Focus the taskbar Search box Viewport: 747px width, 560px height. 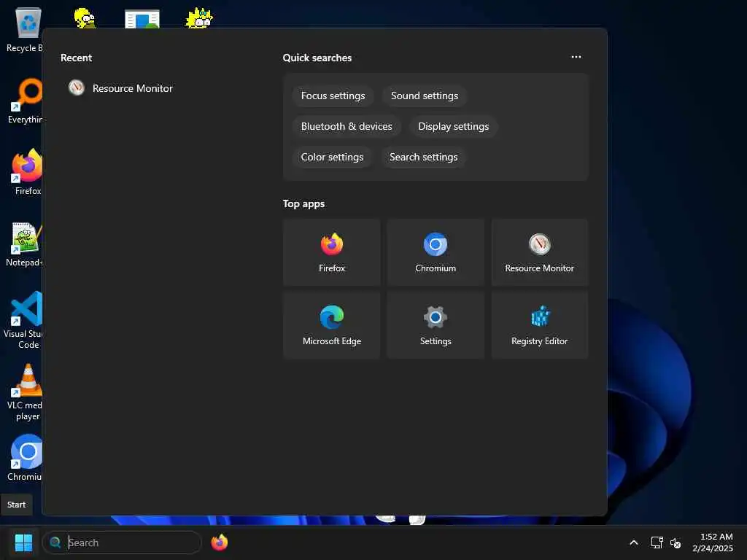click(x=122, y=542)
